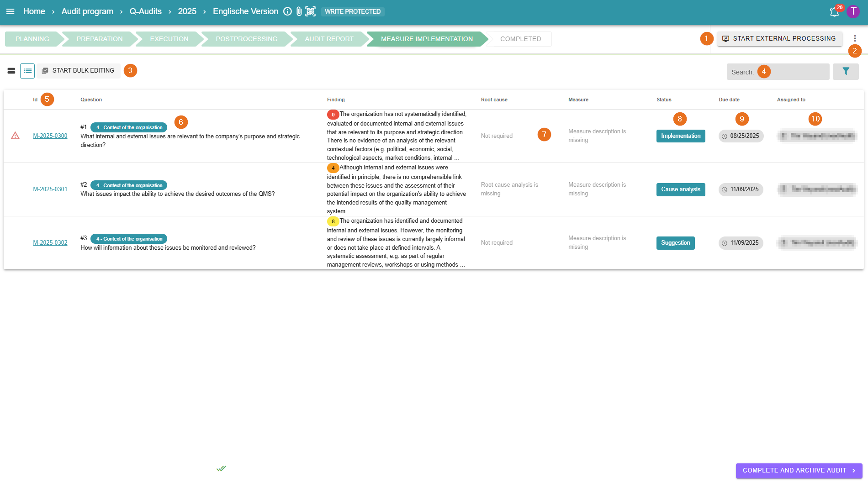Switch to compact card view

coord(11,71)
